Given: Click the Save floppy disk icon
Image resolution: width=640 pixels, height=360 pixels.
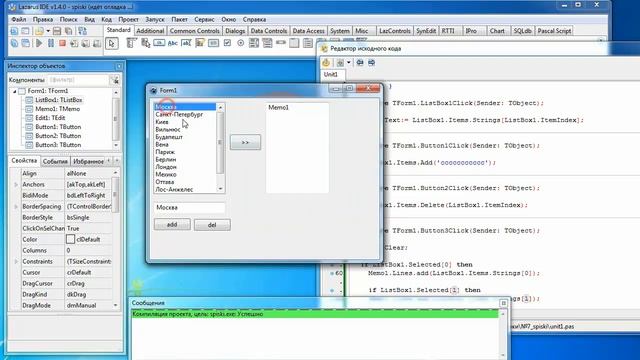Looking at the screenshot, I should pyautogui.click(x=57, y=31).
